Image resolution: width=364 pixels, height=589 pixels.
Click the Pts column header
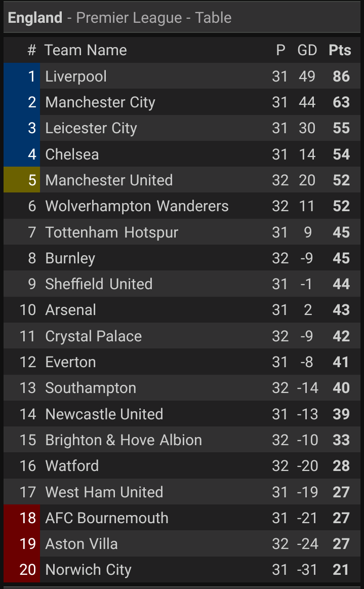click(340, 50)
